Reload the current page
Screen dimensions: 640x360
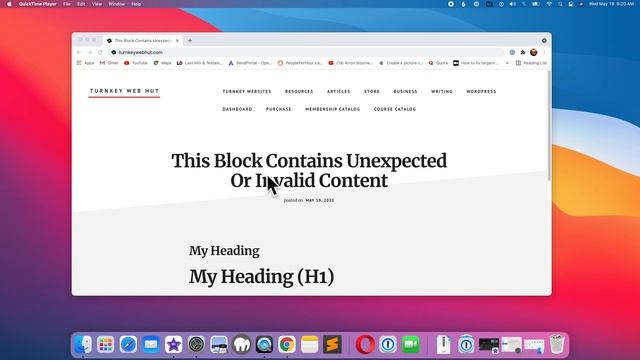[100, 52]
